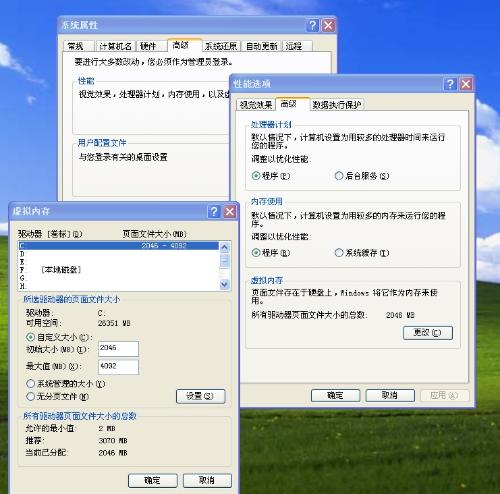The image size is (500, 494).
Task: Select drive C: row in list
Action: (x=119, y=246)
